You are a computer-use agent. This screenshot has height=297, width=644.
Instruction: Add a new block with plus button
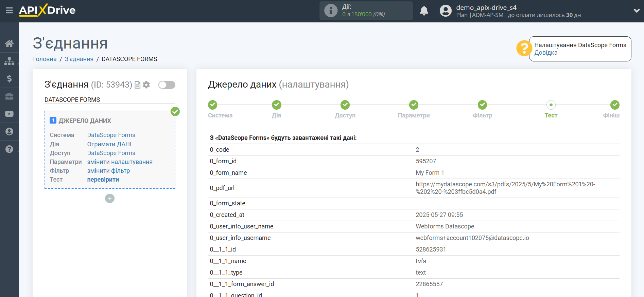110,199
